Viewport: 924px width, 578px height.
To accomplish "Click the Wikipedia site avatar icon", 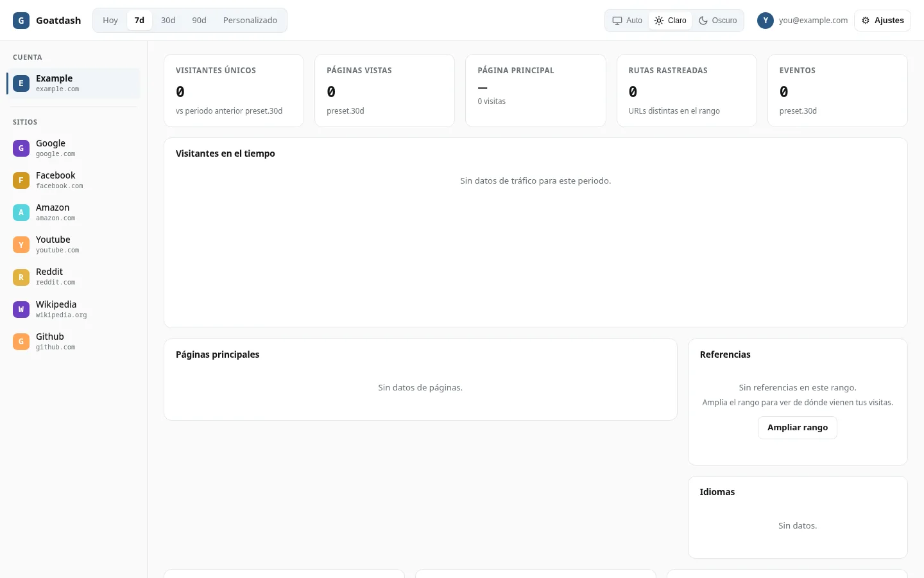I will pos(21,310).
